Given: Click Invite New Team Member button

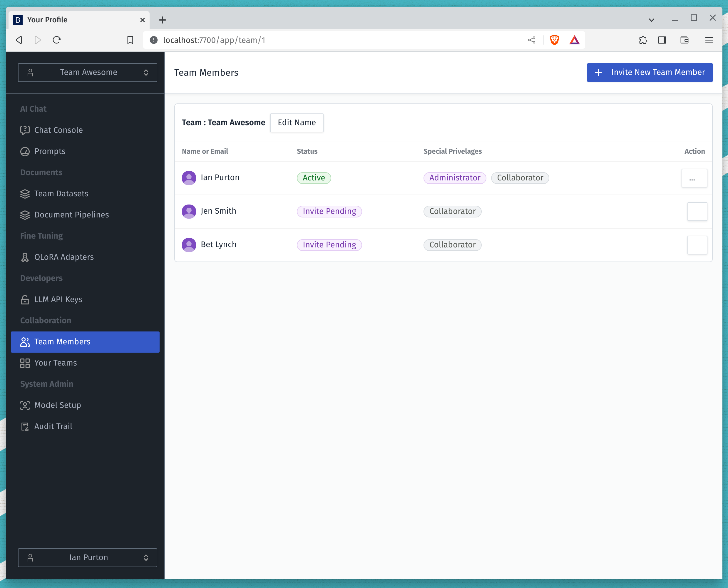Looking at the screenshot, I should pyautogui.click(x=650, y=72).
